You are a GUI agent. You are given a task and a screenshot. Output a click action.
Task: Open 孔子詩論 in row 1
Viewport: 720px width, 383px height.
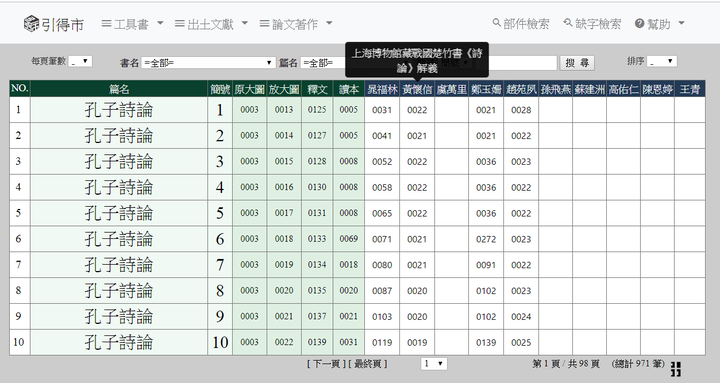(x=119, y=110)
